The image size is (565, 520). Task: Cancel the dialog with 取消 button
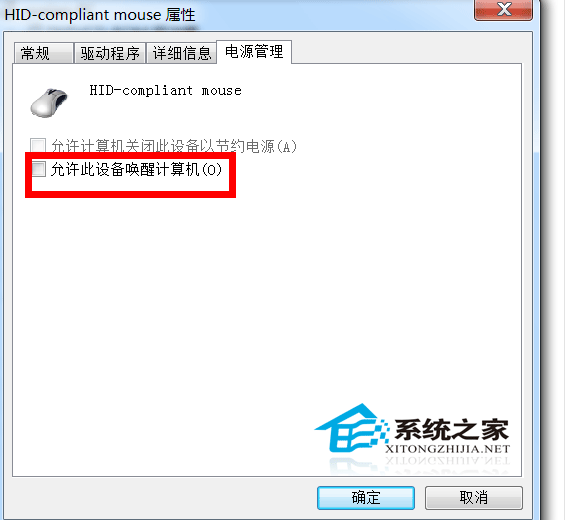tap(473, 498)
